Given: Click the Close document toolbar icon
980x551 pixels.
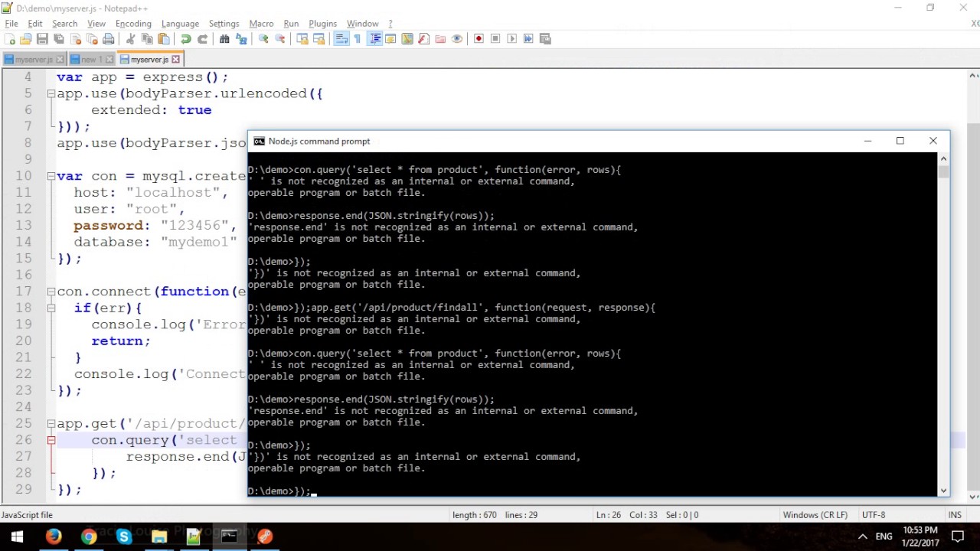Looking at the screenshot, I should 76,38.
